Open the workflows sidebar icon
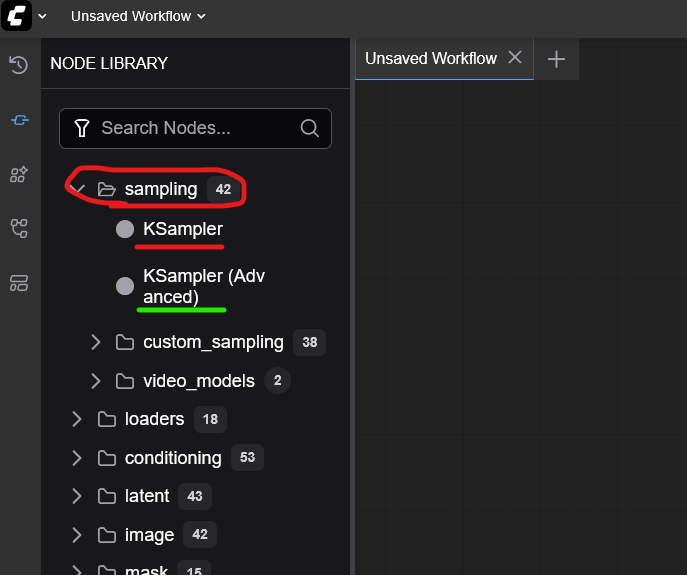Image resolution: width=687 pixels, height=575 pixels. pyautogui.click(x=18, y=228)
